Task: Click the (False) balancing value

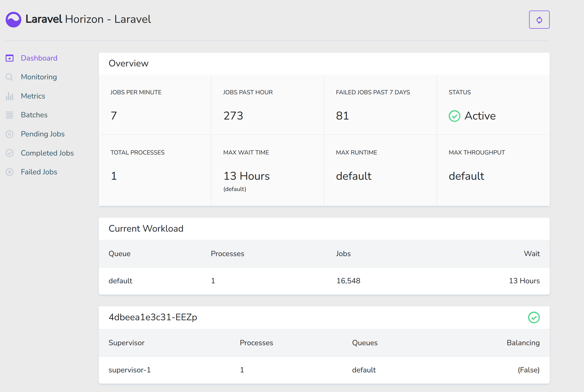Action: click(x=529, y=370)
